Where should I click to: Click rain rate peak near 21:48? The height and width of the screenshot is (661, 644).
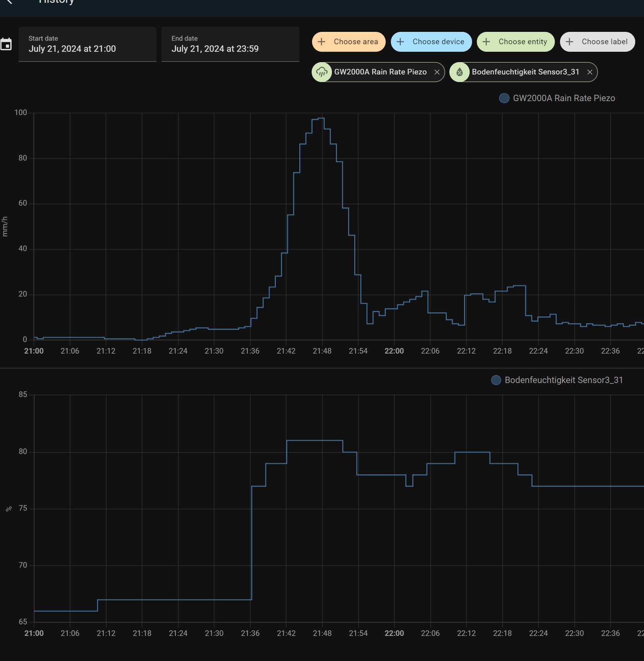coord(321,118)
